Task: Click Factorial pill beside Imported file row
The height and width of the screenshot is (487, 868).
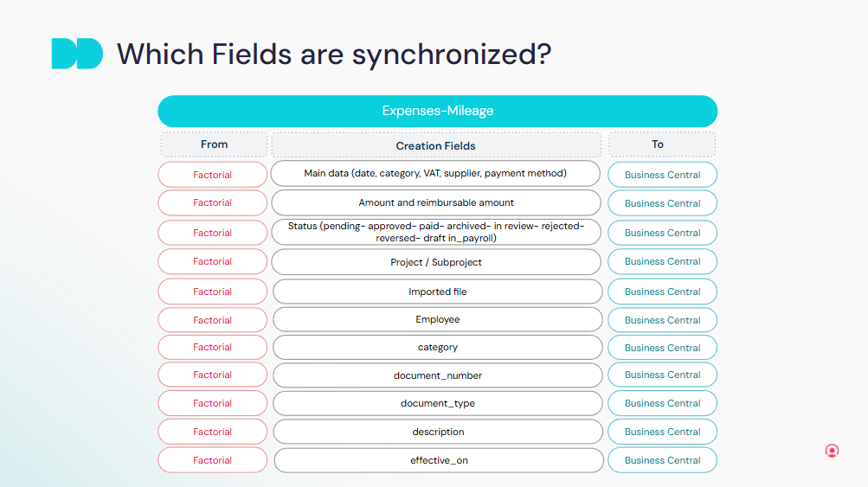Action: click(x=213, y=292)
